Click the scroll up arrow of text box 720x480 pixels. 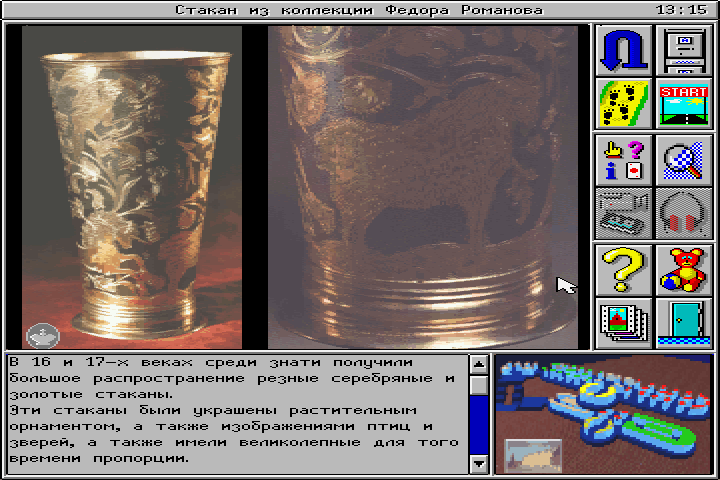pyautogui.click(x=478, y=365)
